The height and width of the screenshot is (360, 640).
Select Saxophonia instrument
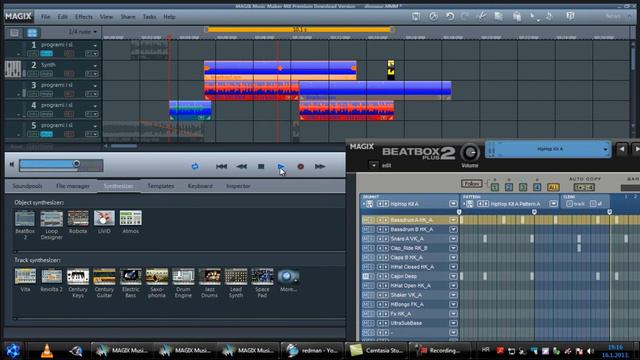157,276
